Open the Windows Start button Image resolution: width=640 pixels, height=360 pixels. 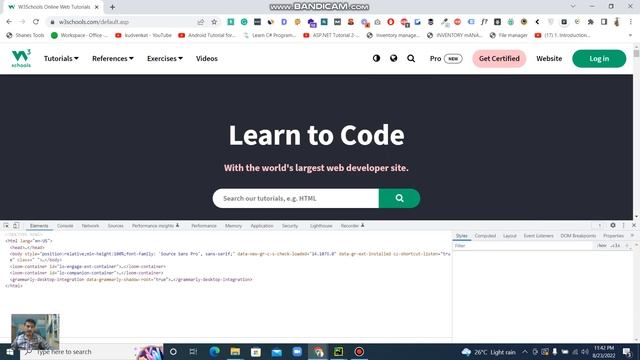click(x=9, y=352)
